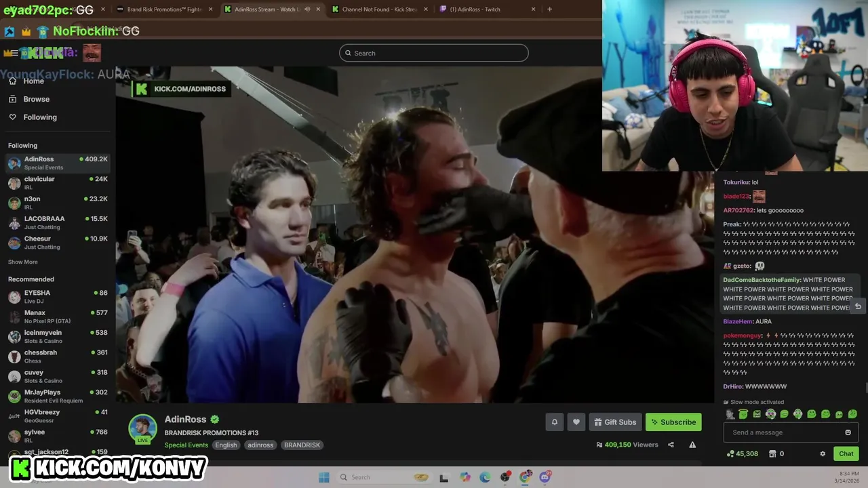The height and width of the screenshot is (488, 868).
Task: Open a new browser tab
Action: point(549,9)
